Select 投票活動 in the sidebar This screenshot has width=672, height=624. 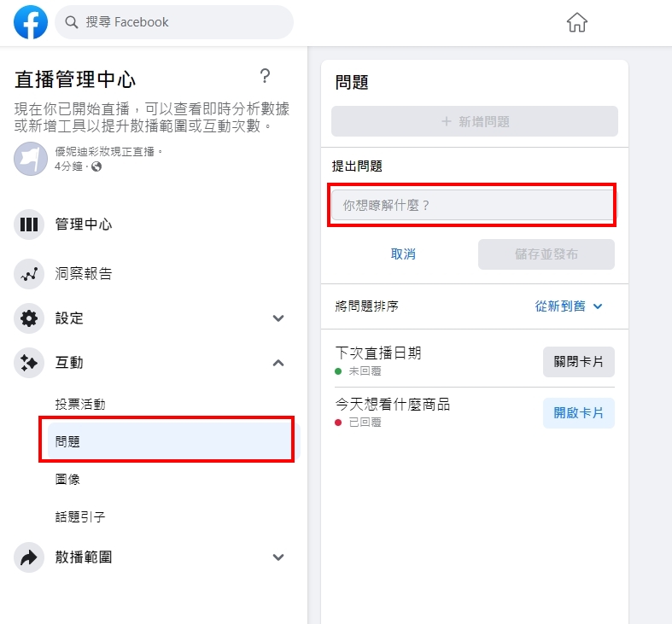coord(80,405)
